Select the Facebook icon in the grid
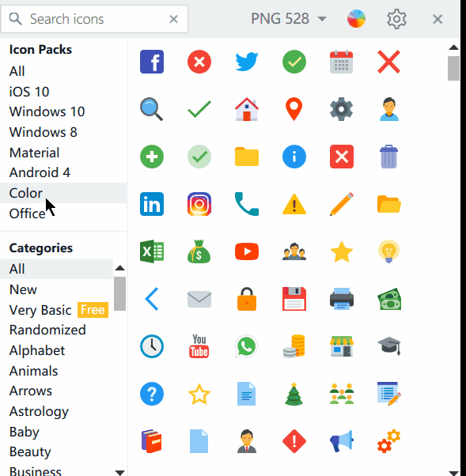This screenshot has width=466, height=476. 152,62
